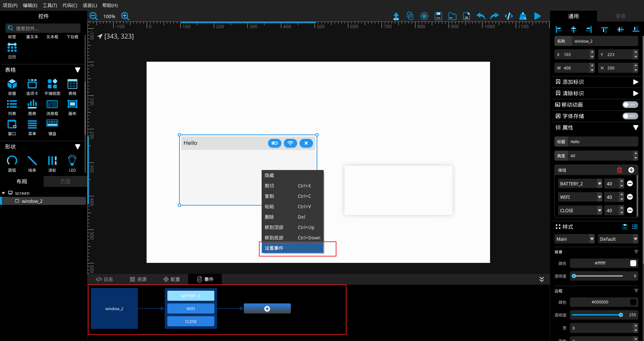Image resolution: width=644 pixels, height=341 pixels.
Task: Collapse the 表格 widget section
Action: click(x=77, y=70)
